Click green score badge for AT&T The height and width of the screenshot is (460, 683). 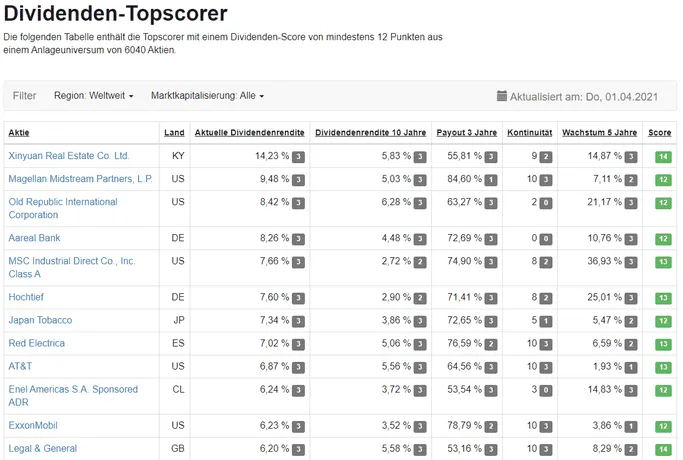[663, 367]
